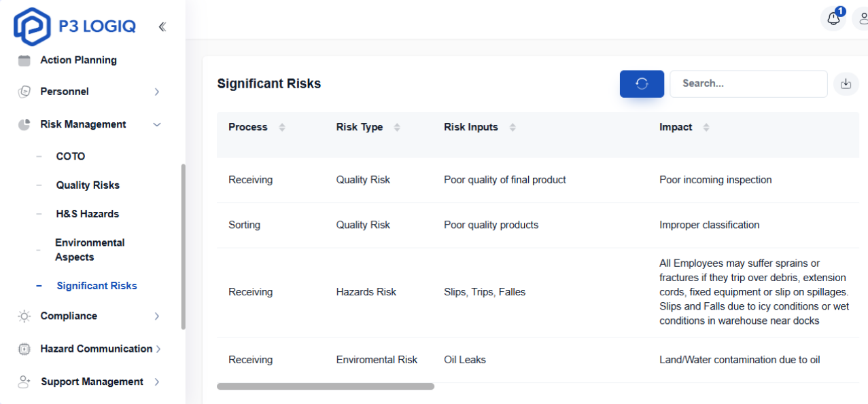Click Receiving in Poor quality row
The height and width of the screenshot is (404, 868).
click(x=250, y=180)
